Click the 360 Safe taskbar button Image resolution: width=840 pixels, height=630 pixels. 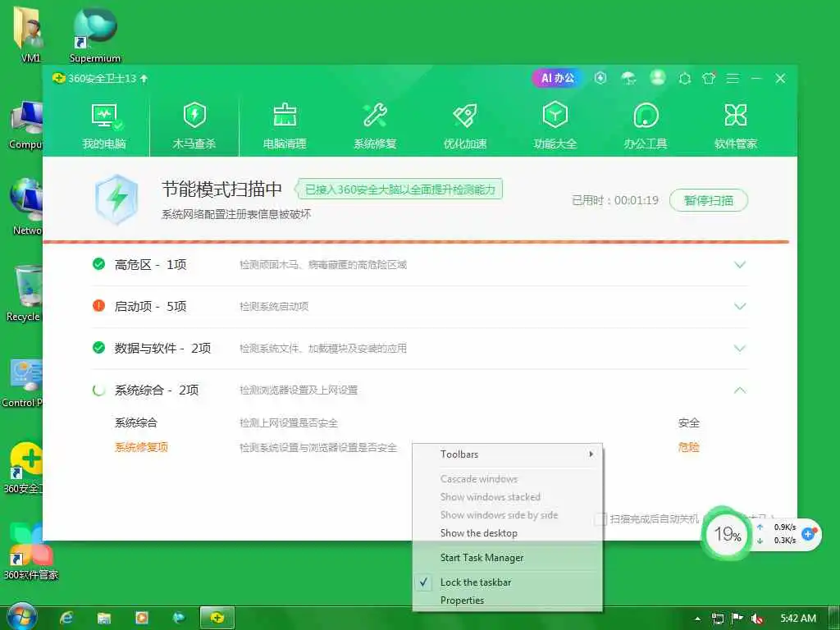[x=217, y=619]
